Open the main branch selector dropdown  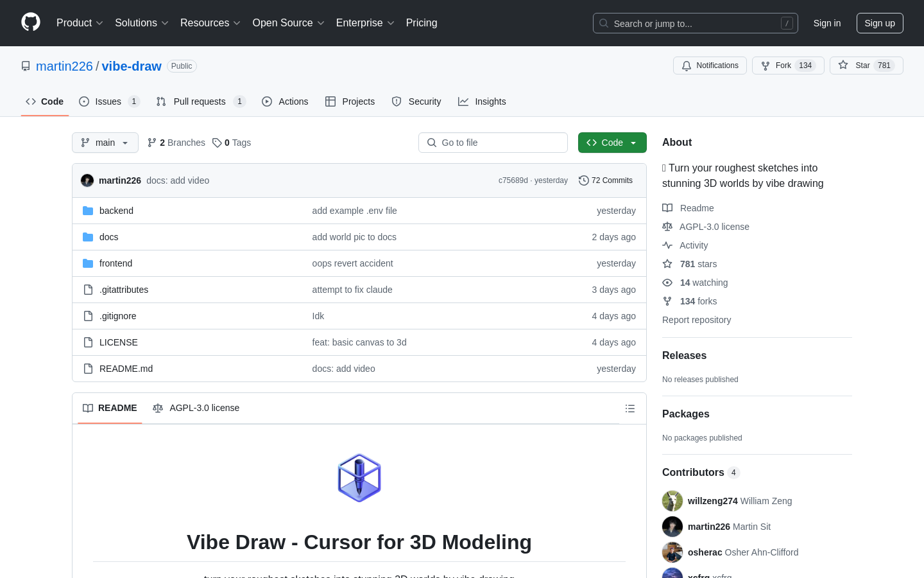(105, 143)
